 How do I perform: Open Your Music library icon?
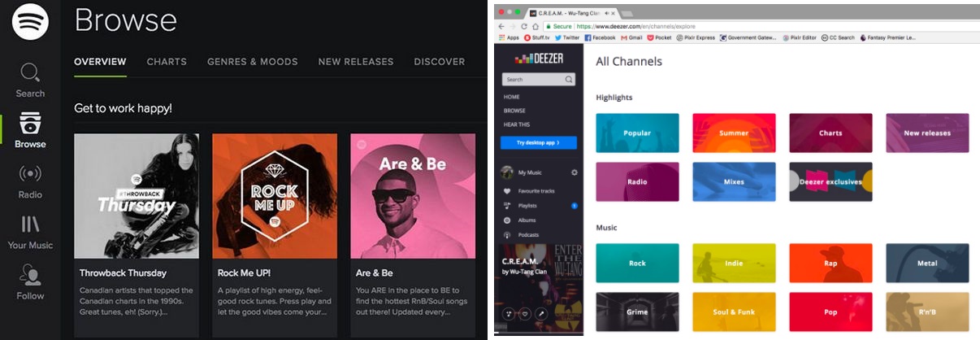(30, 225)
